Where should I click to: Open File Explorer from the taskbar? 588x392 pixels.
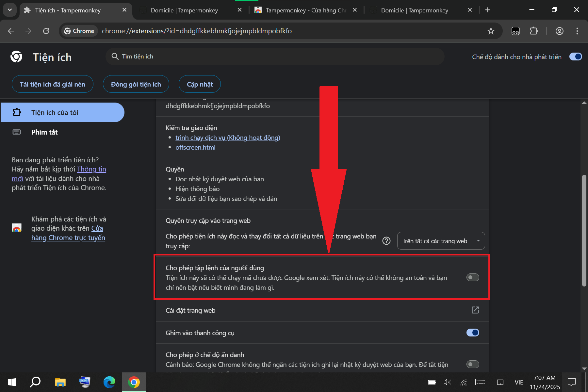60,382
